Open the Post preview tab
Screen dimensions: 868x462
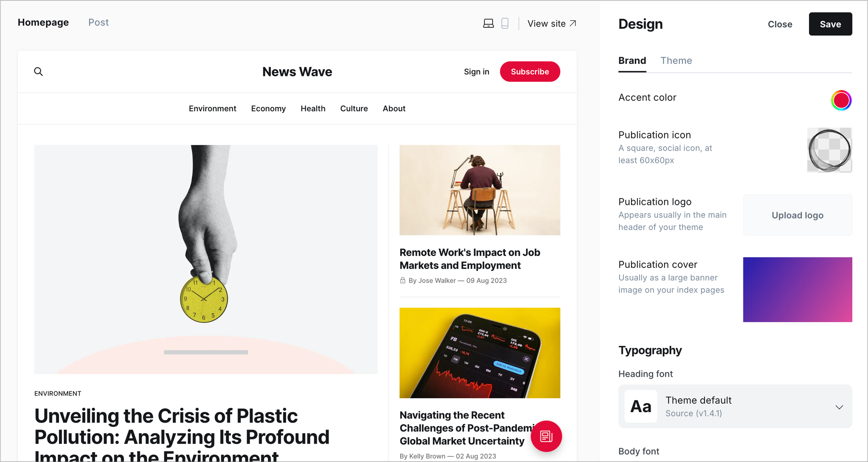pos(99,23)
